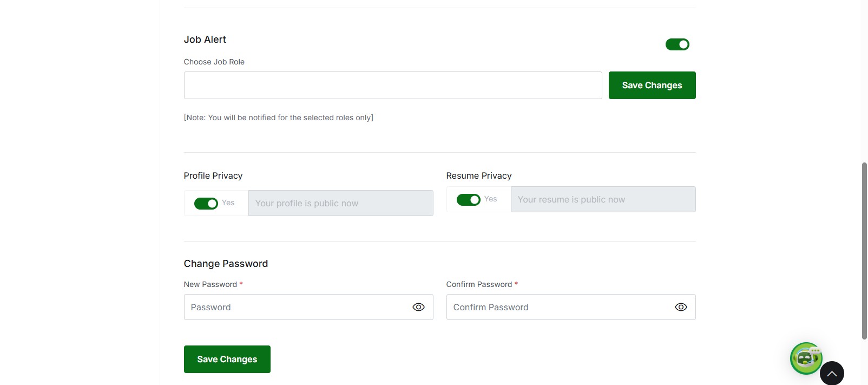Click the 'Confirm Password' field label
The image size is (868, 385).
point(479,284)
